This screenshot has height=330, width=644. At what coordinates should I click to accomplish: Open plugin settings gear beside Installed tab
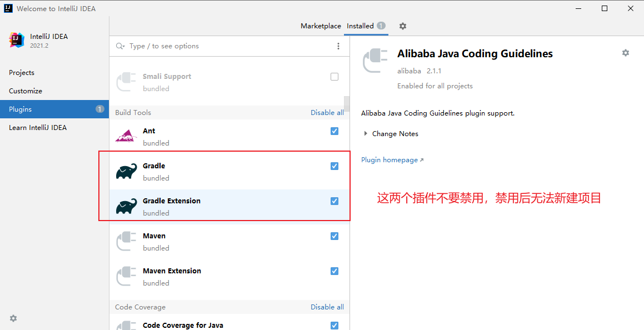coord(403,26)
